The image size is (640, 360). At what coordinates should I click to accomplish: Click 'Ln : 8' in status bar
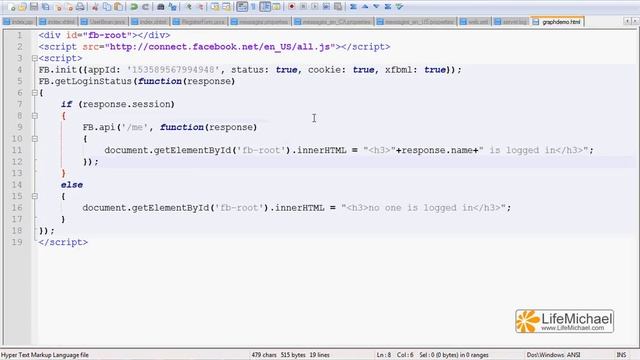384,355
